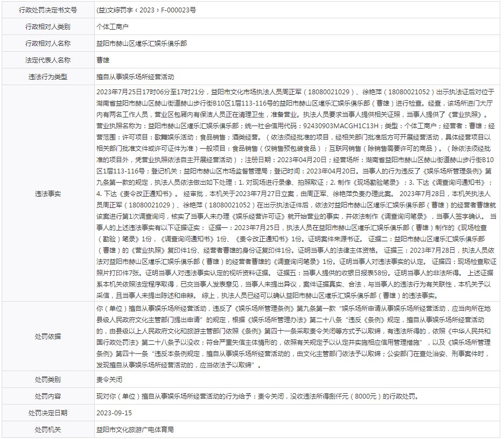Image resolution: width=504 pixels, height=439 pixels.
Task: Select the 擅自从事娱乐场所经营活动 violation type value
Action: (135, 76)
